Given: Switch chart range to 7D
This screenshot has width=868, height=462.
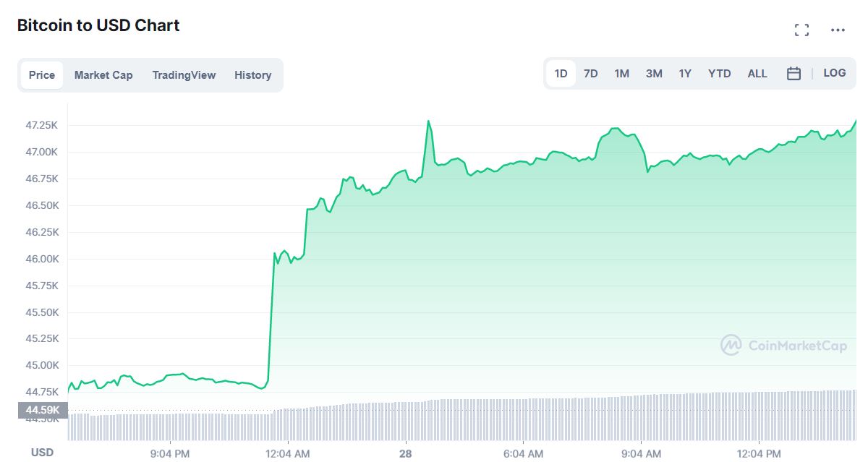Looking at the screenshot, I should (591, 74).
